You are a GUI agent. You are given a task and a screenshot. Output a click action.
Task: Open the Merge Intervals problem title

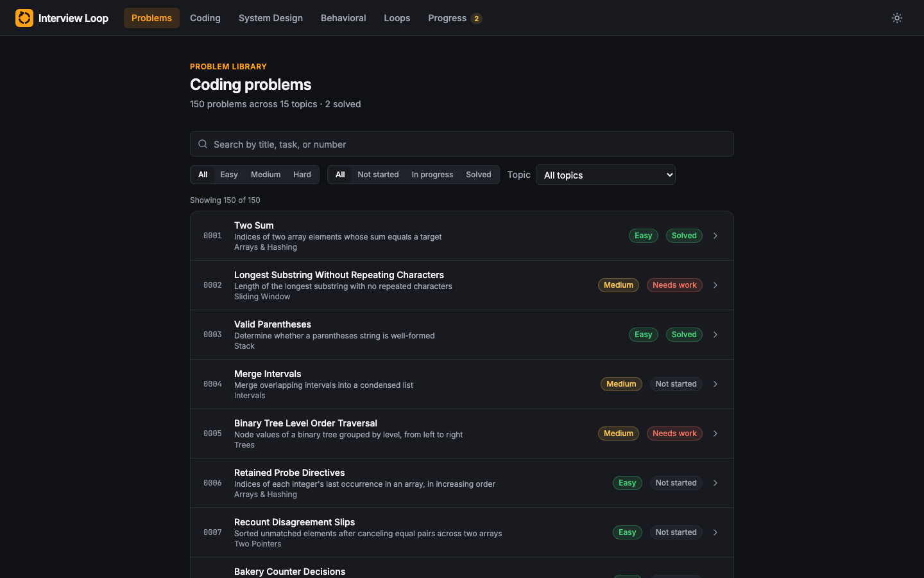pos(268,374)
